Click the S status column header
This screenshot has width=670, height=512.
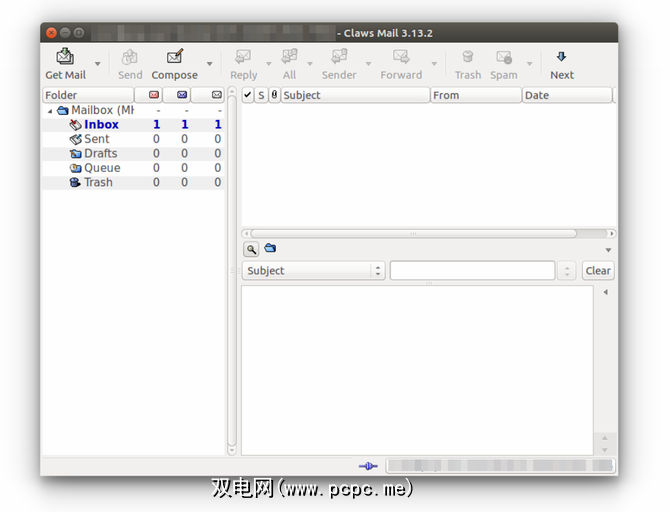coord(261,95)
